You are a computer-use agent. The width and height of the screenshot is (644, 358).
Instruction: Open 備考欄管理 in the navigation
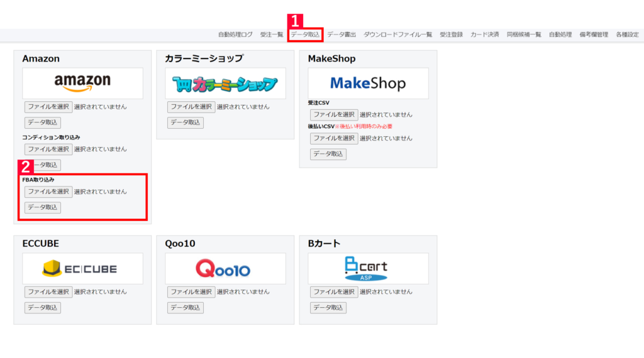coord(594,35)
